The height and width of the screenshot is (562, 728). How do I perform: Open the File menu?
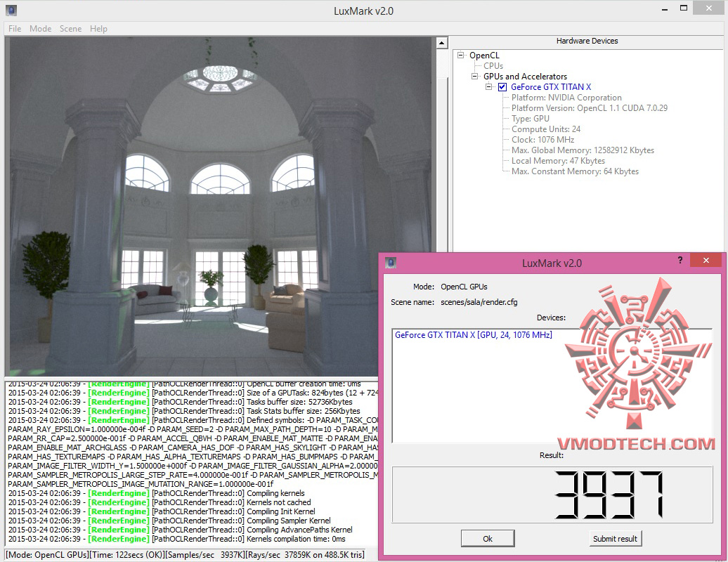(x=15, y=29)
